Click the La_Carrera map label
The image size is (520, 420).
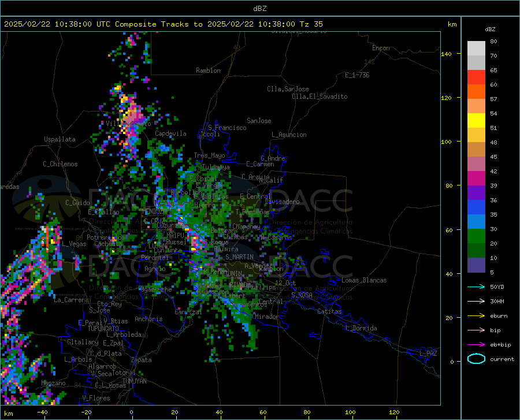tap(71, 300)
